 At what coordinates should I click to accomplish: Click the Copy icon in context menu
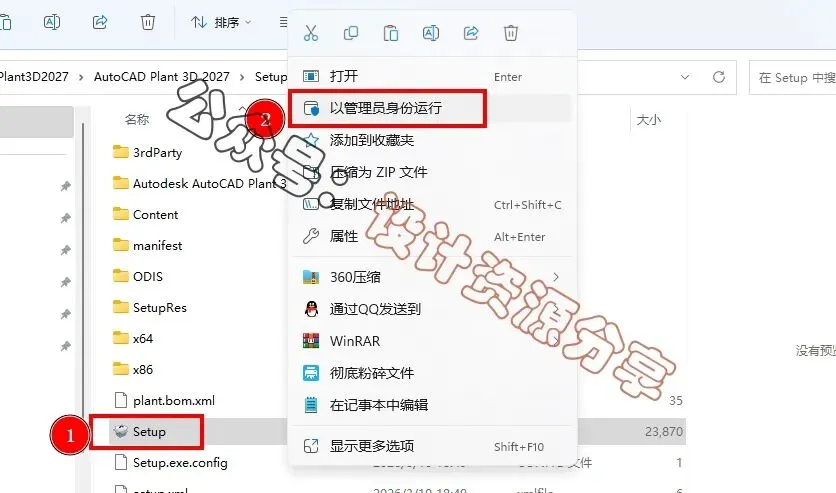(351, 33)
